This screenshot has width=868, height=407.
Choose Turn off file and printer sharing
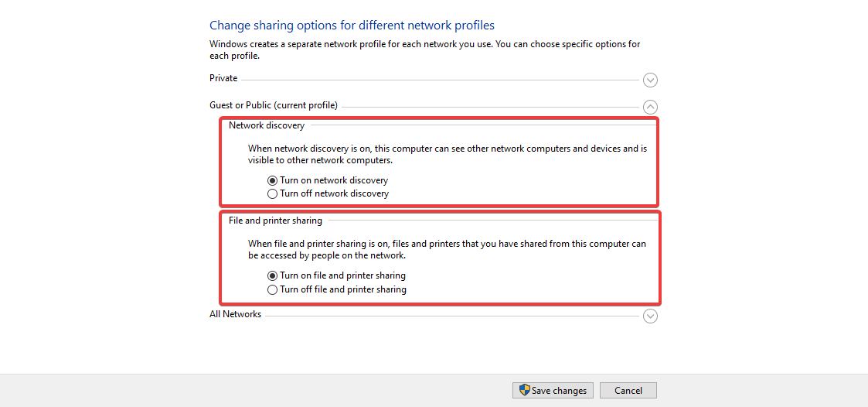(x=272, y=289)
